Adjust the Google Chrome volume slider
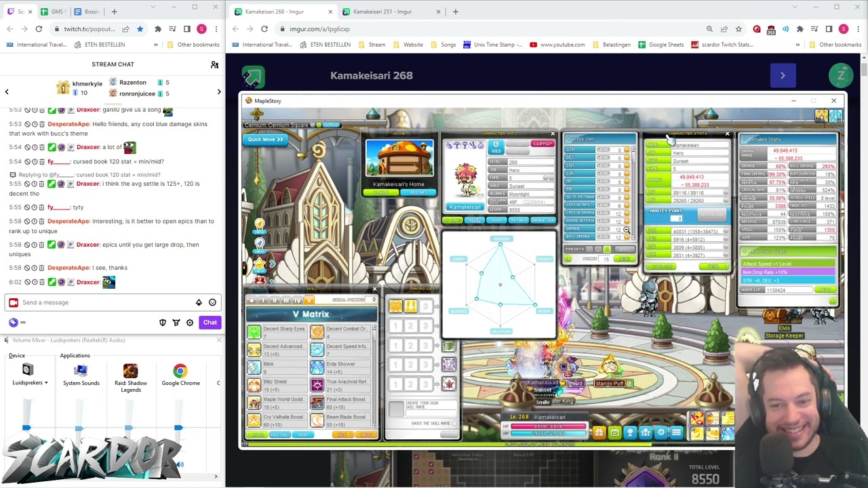This screenshot has height=488, width=868. pyautogui.click(x=178, y=428)
